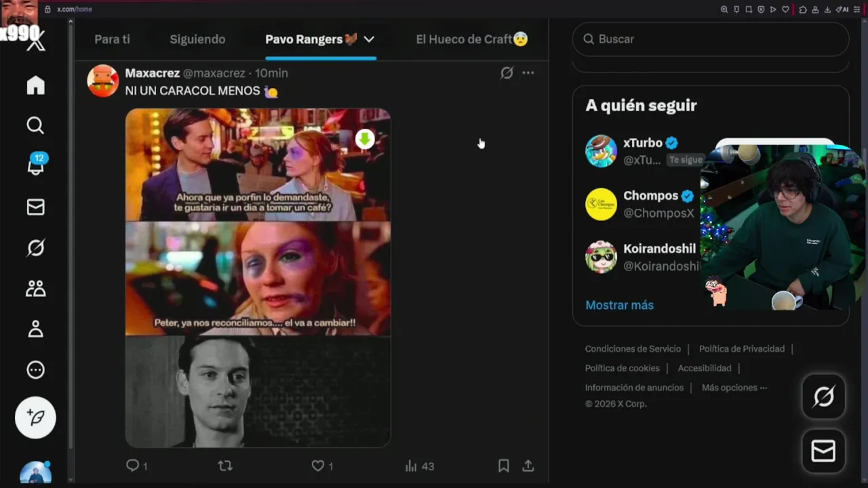Click browser pin icon in toolbar
Image resolution: width=868 pixels, height=488 pixels.
click(x=736, y=9)
